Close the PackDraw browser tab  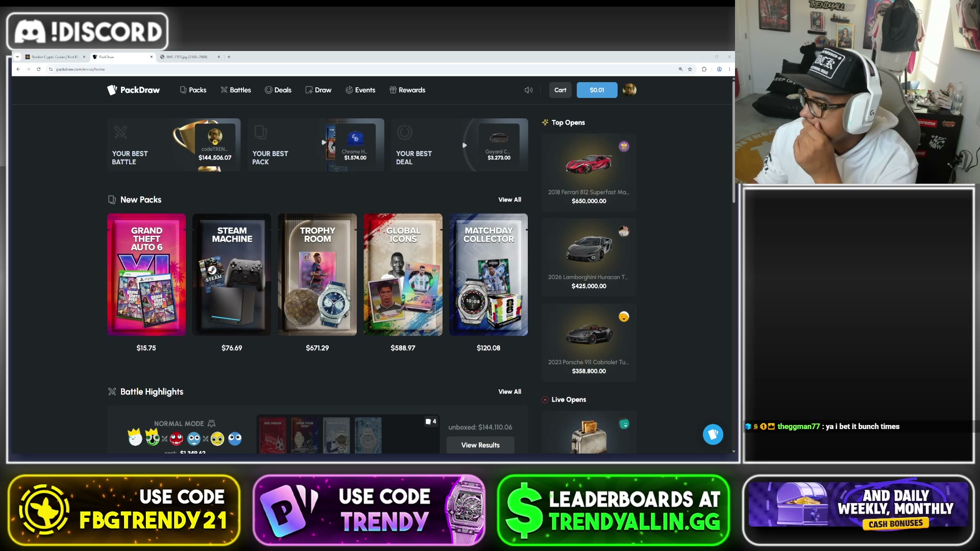(x=151, y=57)
